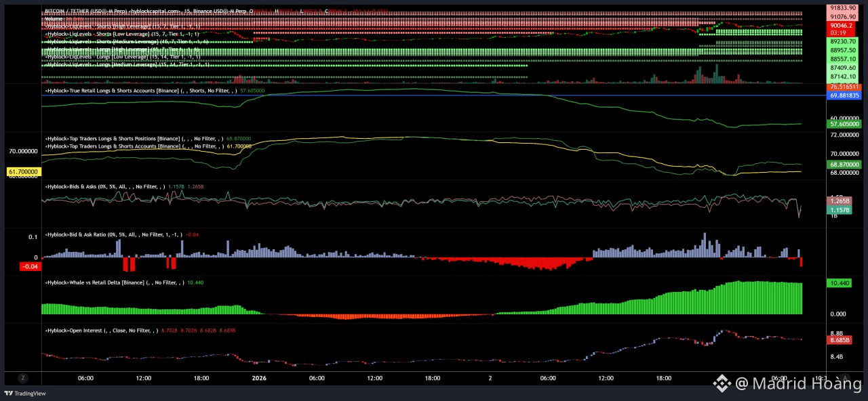Select Top Traders Longs & Shorts Accounts legend
Image resolution: width=868 pixels, height=401 pixels.
point(148,146)
